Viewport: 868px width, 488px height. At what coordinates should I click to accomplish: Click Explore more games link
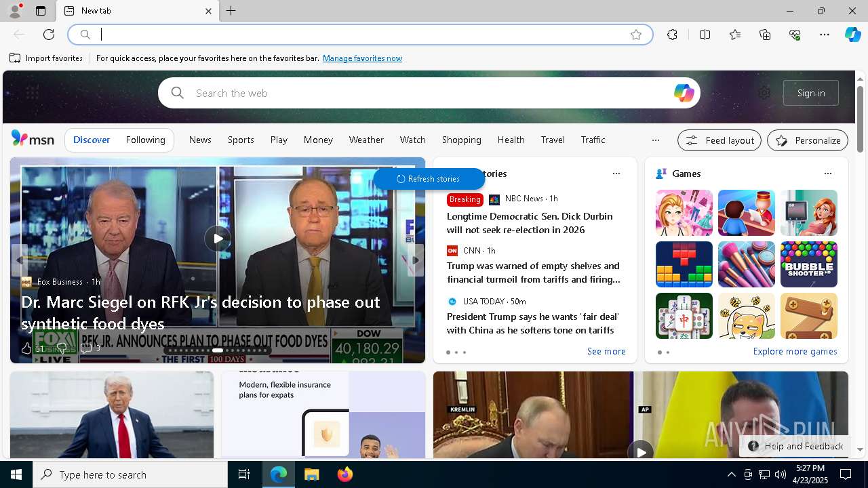(x=795, y=351)
